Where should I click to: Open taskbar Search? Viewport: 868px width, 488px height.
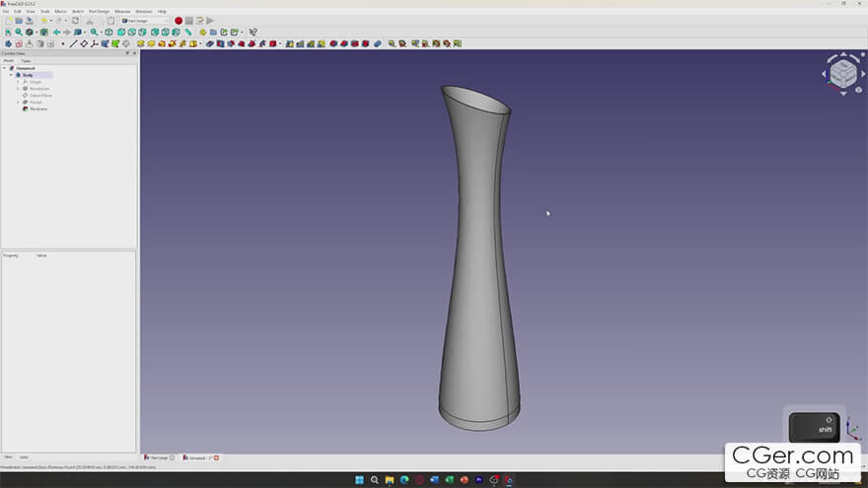(374, 480)
